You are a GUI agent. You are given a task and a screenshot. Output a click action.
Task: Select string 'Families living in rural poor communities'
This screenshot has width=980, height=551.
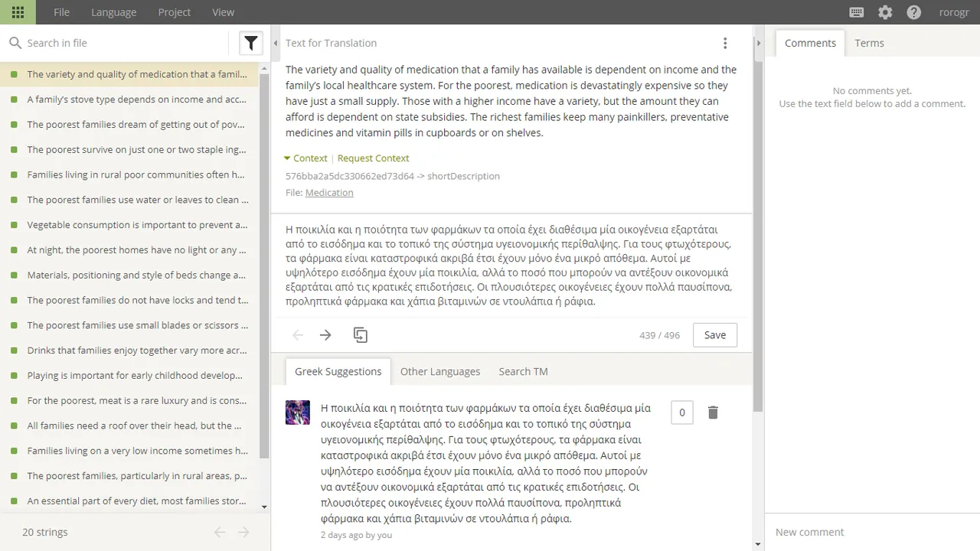tap(130, 174)
